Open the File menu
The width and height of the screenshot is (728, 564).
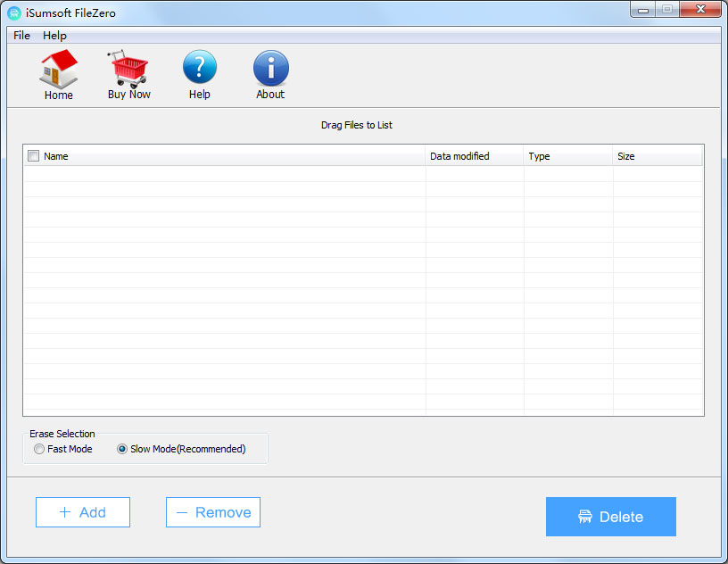click(21, 36)
